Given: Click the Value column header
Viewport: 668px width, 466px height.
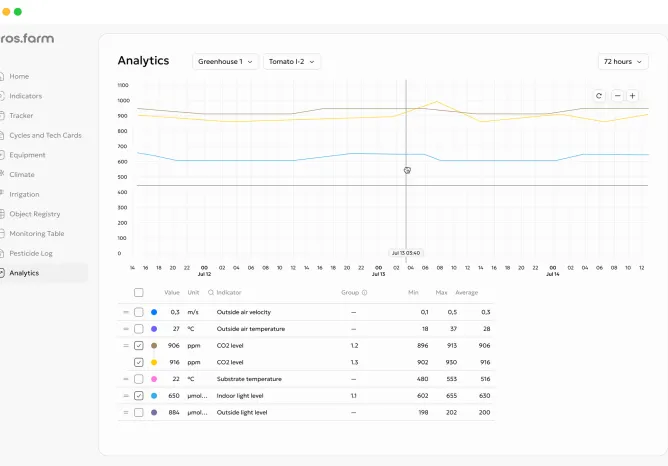Looking at the screenshot, I should (172, 293).
